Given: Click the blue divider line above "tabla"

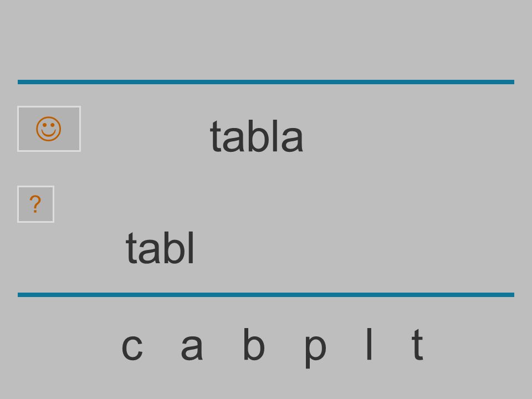Looking at the screenshot, I should [266, 82].
